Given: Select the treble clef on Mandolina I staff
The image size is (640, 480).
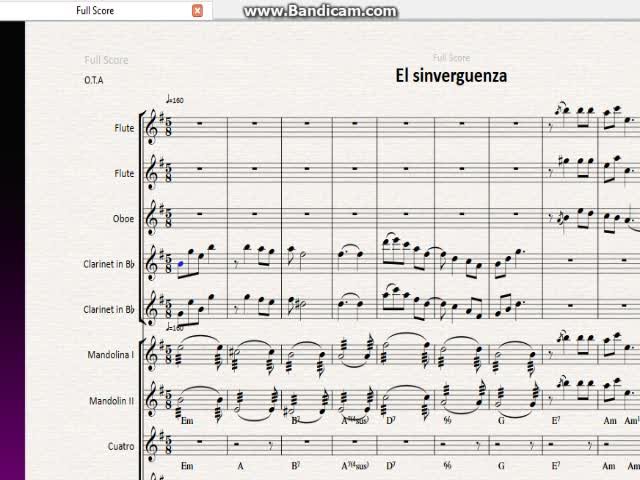Looking at the screenshot, I should [x=152, y=354].
